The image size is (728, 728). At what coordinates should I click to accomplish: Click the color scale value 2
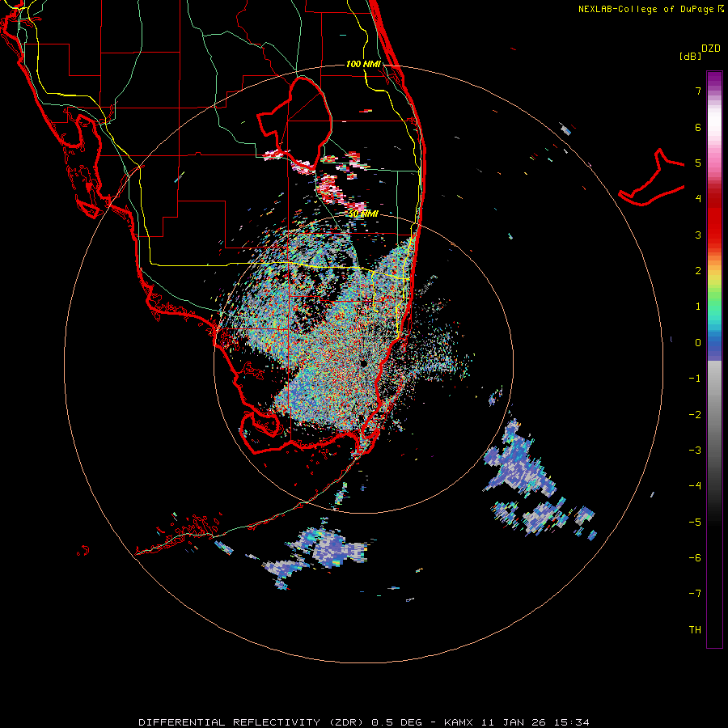coord(698,271)
